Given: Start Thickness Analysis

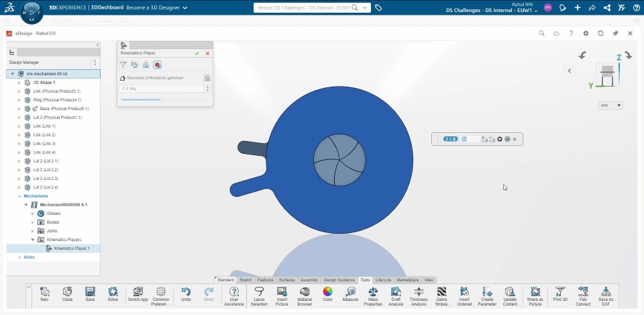Looking at the screenshot, I should (x=419, y=296).
